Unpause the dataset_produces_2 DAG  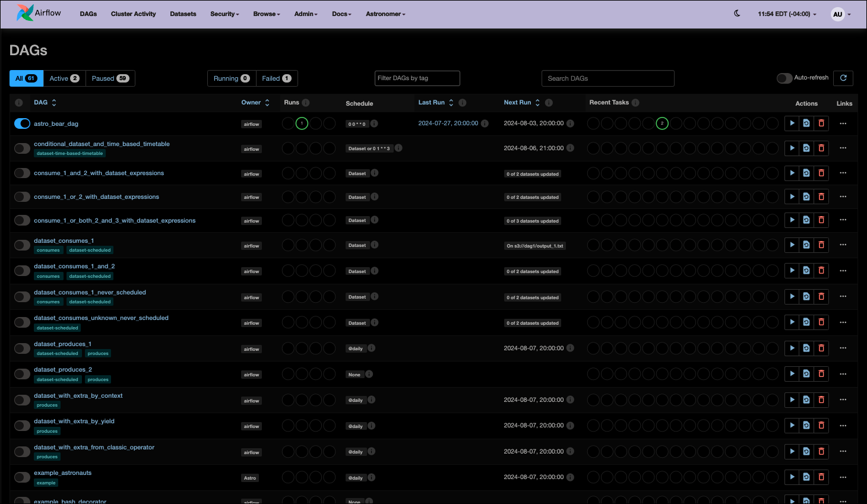point(22,374)
